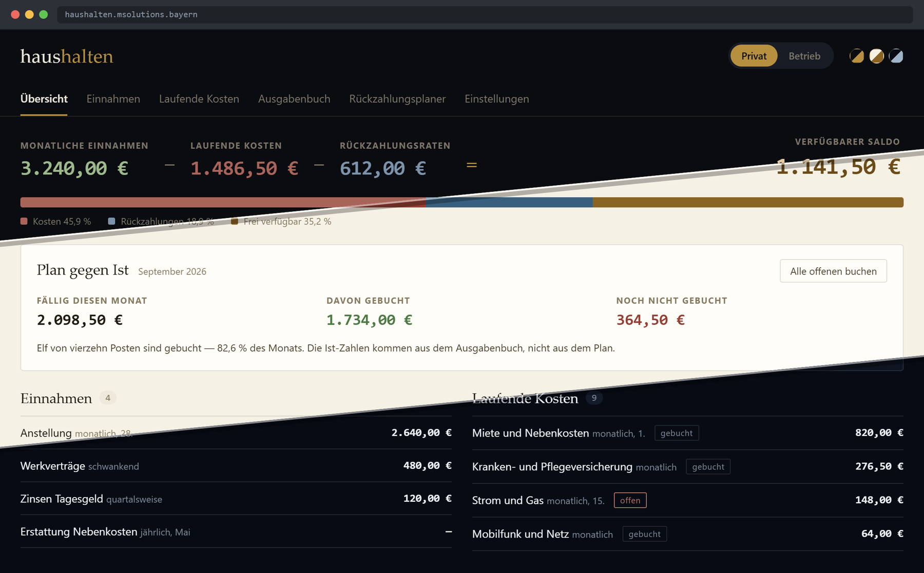Select the cream-and-gold theme swatch
The image size is (924, 573).
(x=876, y=56)
